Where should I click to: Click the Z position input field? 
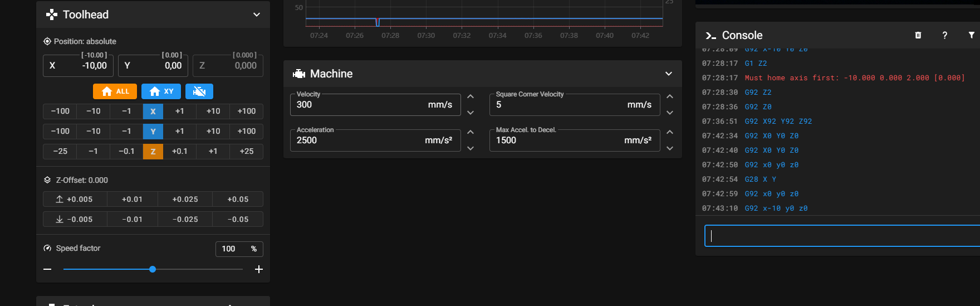click(228, 66)
